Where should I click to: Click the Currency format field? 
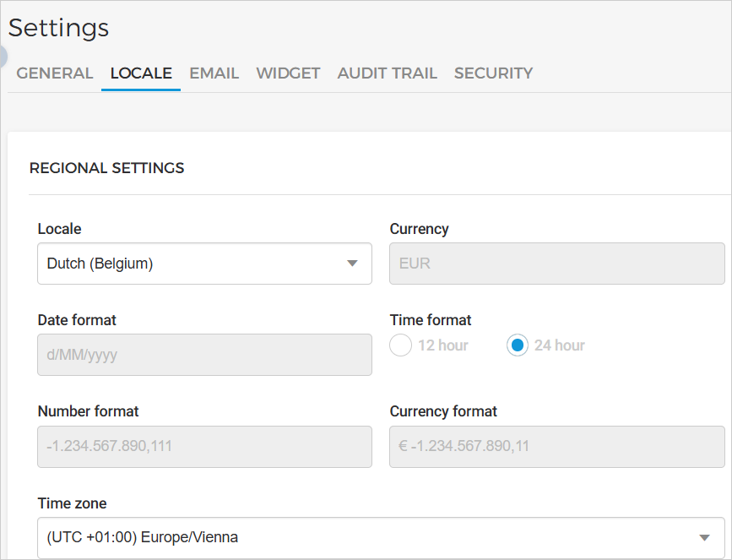click(556, 446)
